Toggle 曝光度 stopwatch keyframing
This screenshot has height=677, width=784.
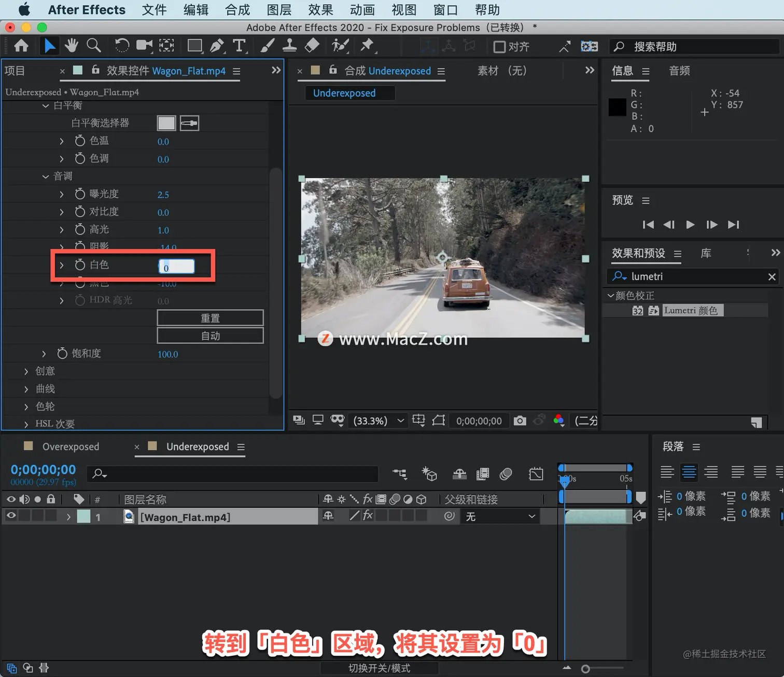click(x=80, y=194)
